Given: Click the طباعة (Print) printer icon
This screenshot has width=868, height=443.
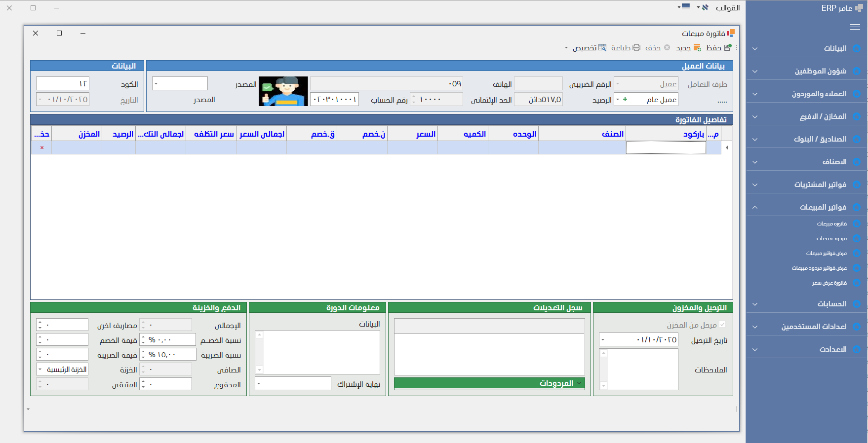Looking at the screenshot, I should 636,48.
